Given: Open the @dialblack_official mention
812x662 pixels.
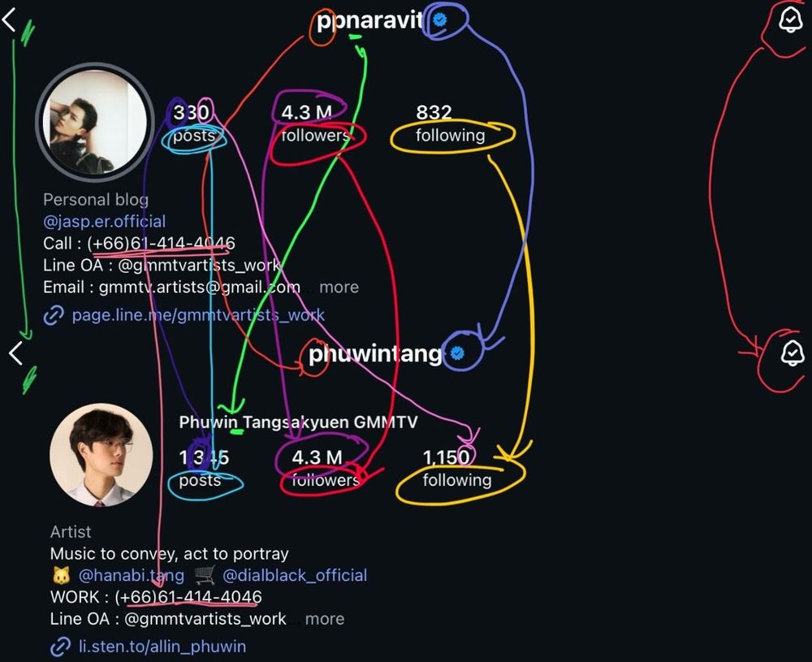Looking at the screenshot, I should coord(295,575).
